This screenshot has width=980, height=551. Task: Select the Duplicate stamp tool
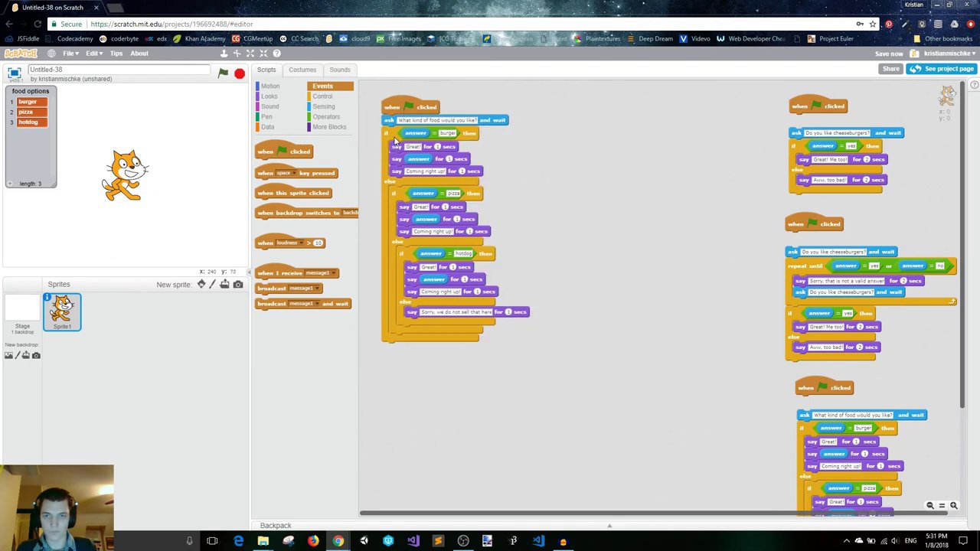(224, 54)
